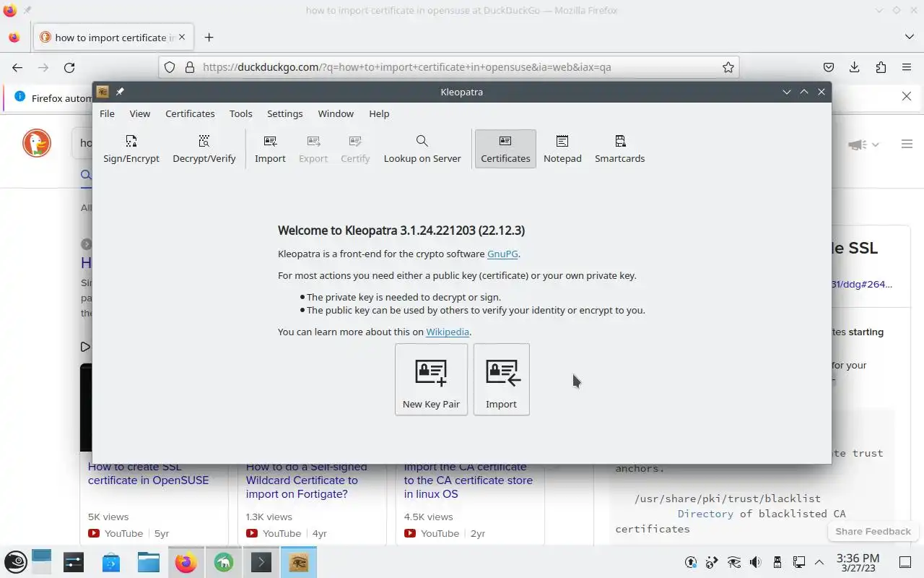Open Firefox hamburger application menu
Viewport: 924px width, 578px height.
[907, 67]
